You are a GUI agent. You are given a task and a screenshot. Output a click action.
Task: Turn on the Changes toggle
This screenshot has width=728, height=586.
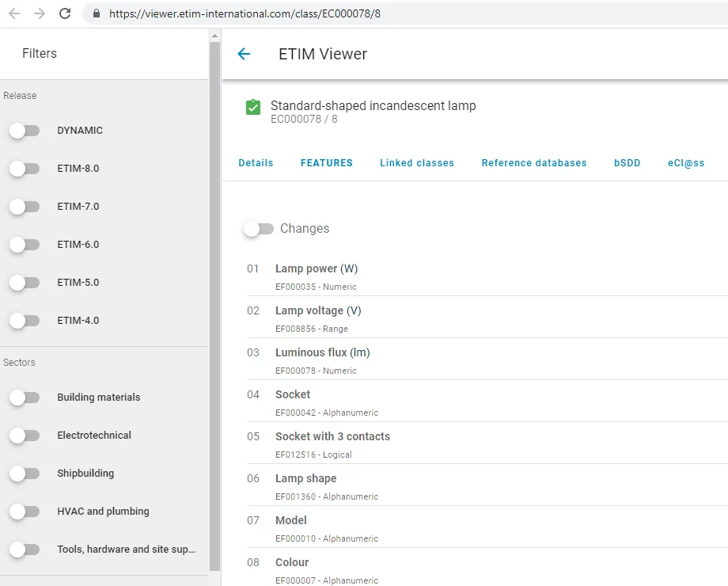(x=258, y=228)
